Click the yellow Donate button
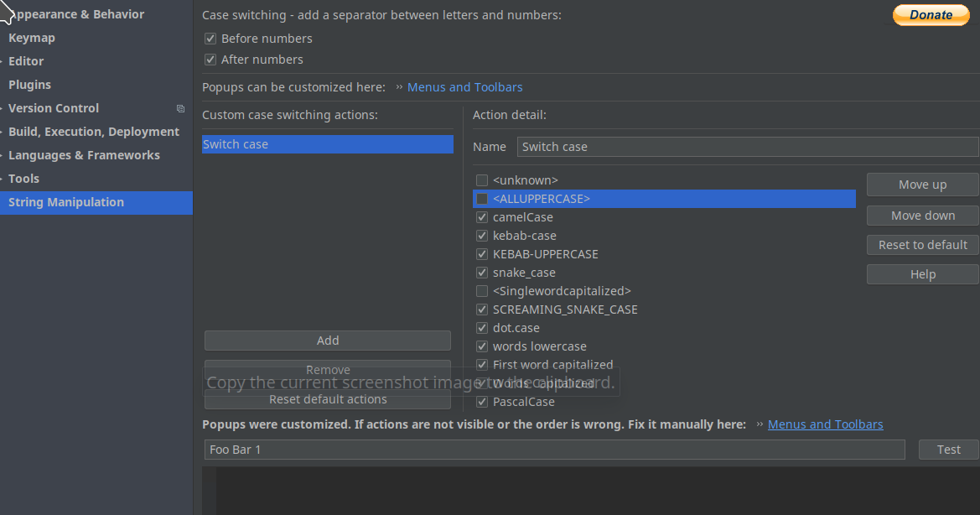Image resolution: width=980 pixels, height=515 pixels. click(x=931, y=15)
